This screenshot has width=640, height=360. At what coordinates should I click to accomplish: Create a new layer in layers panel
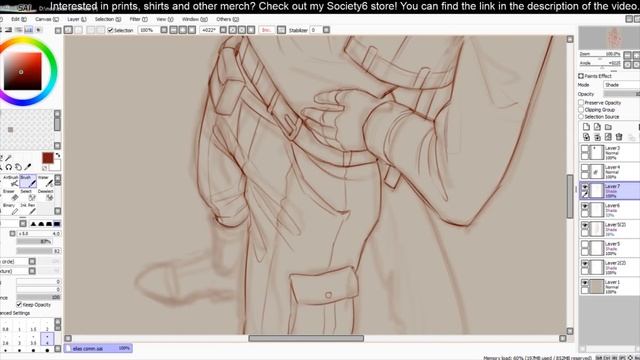587,127
